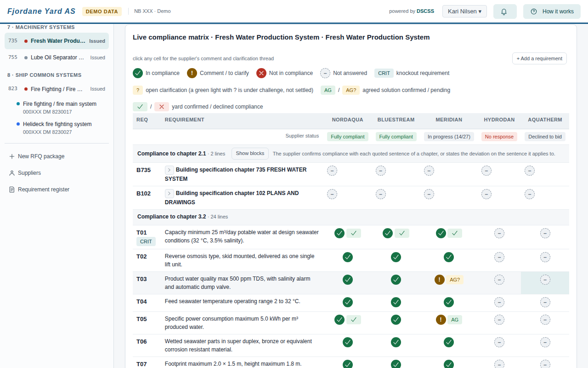The height and width of the screenshot is (368, 588).
Task: Click the Nordaqua column header
Action: point(348,120)
